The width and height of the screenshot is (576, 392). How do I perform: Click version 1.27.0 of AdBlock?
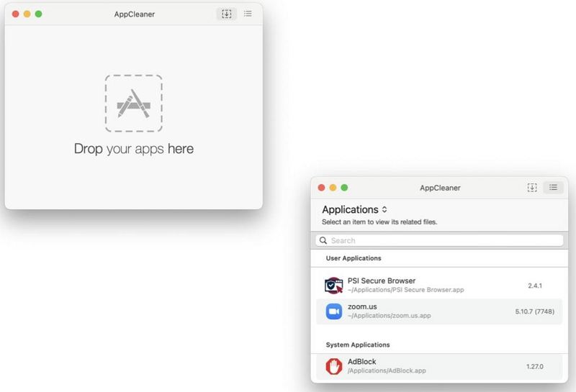coord(534,366)
